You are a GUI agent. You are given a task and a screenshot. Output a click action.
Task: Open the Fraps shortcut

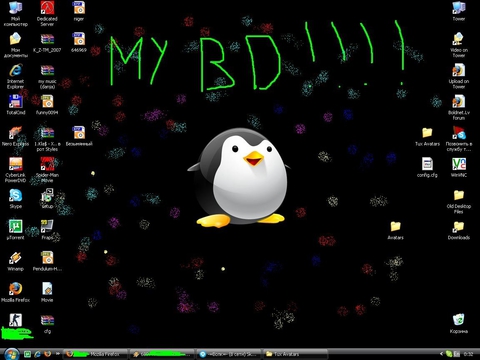tap(47, 230)
